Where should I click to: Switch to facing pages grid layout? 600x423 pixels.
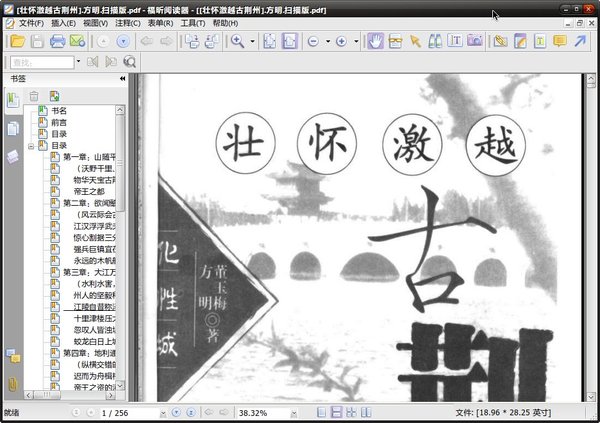(351, 412)
